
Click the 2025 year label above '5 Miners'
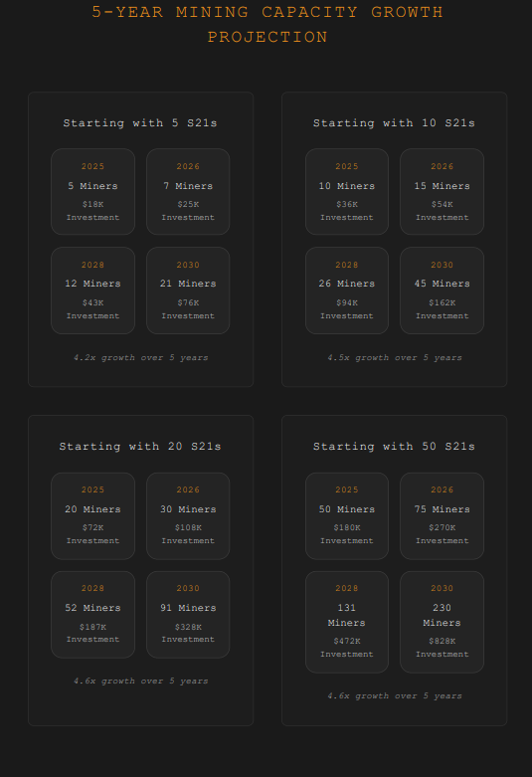(92, 166)
